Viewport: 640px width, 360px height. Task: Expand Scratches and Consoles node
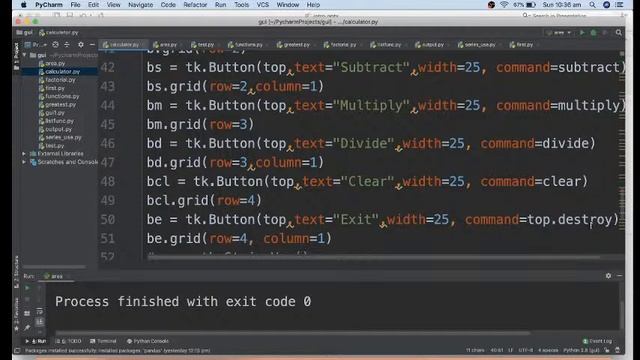(24, 162)
